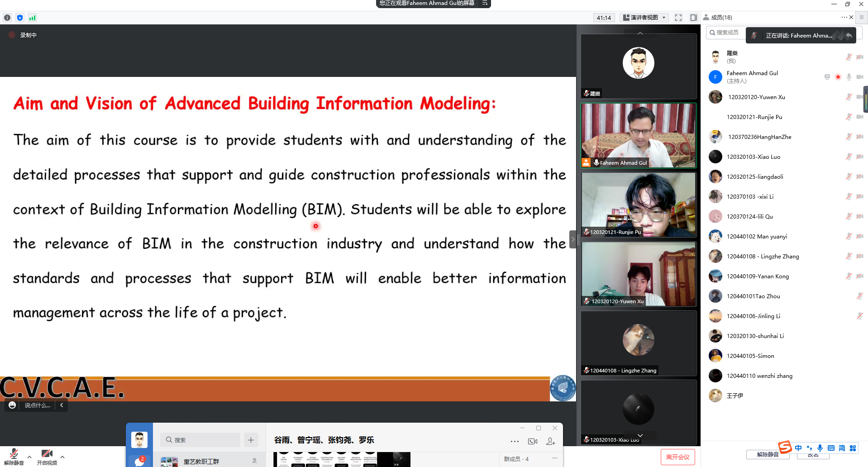Viewport: 868px width, 467px height.
Task: Click muted bell icon on 重艺教职工群
Action: coord(254,461)
